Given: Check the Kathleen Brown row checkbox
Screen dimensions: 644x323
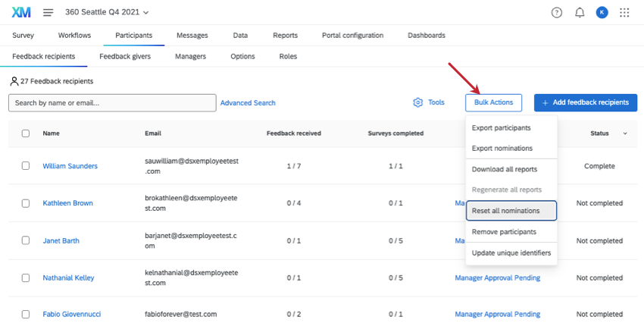Looking at the screenshot, I should tap(26, 203).
